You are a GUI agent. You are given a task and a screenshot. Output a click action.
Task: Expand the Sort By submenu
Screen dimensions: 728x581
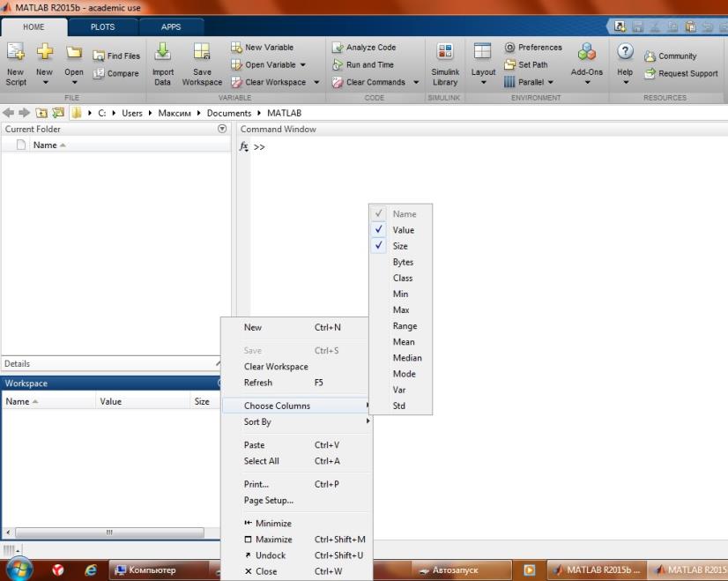coord(296,421)
